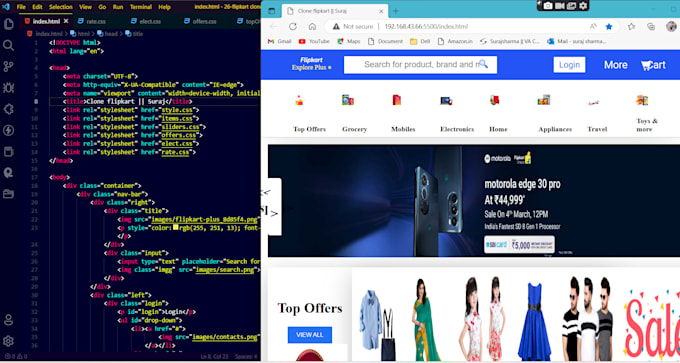
Task: Click the Flipkart Explore Plus logo
Action: pyautogui.click(x=311, y=64)
